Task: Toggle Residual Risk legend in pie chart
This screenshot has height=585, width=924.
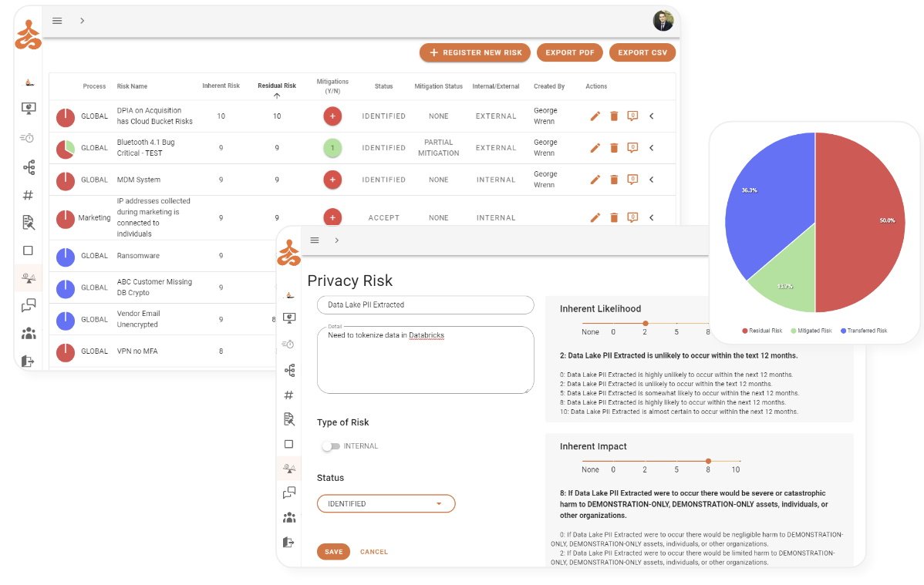Action: [x=764, y=331]
